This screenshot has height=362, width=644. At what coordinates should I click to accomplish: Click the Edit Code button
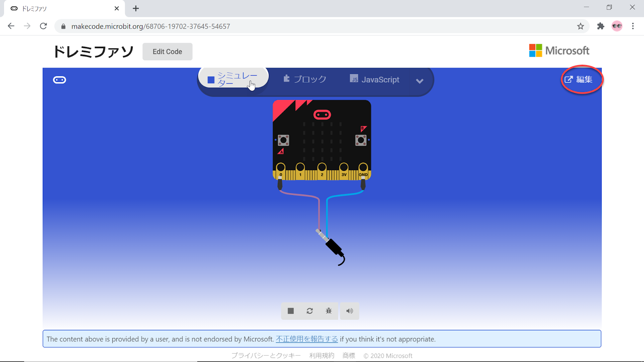(167, 51)
